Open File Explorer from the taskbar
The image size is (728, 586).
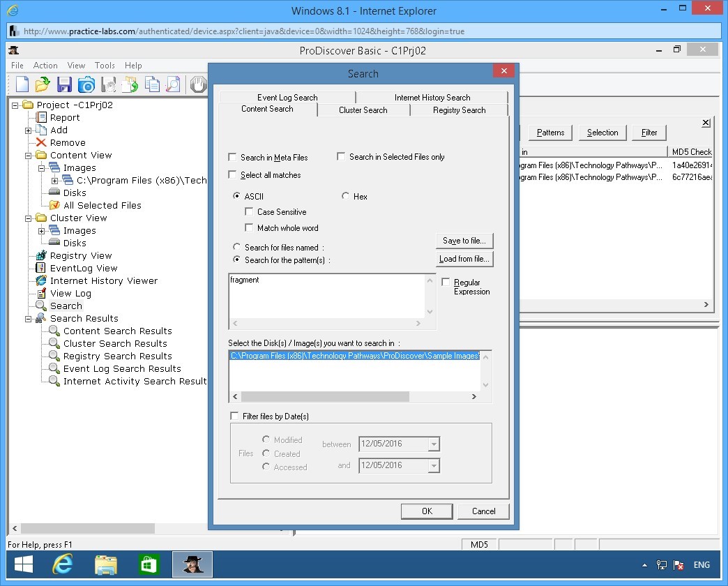coord(105,564)
